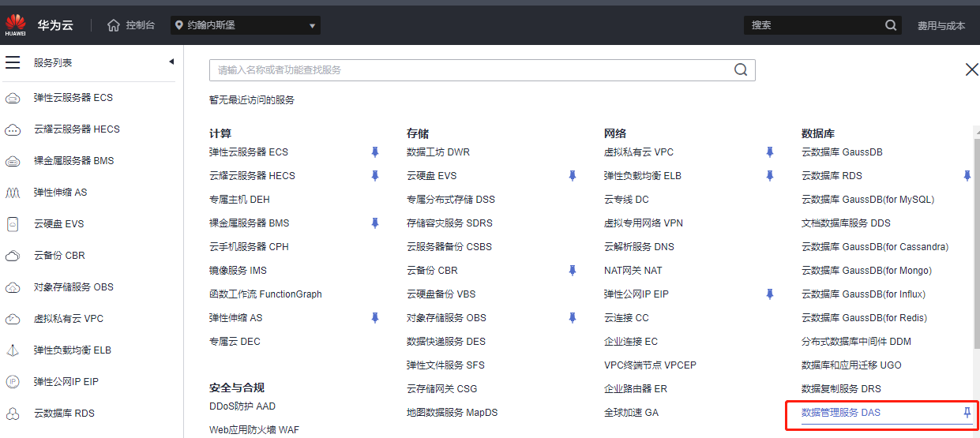This screenshot has width=980, height=438.
Task: Open 专属云 DEC service
Action: (235, 342)
